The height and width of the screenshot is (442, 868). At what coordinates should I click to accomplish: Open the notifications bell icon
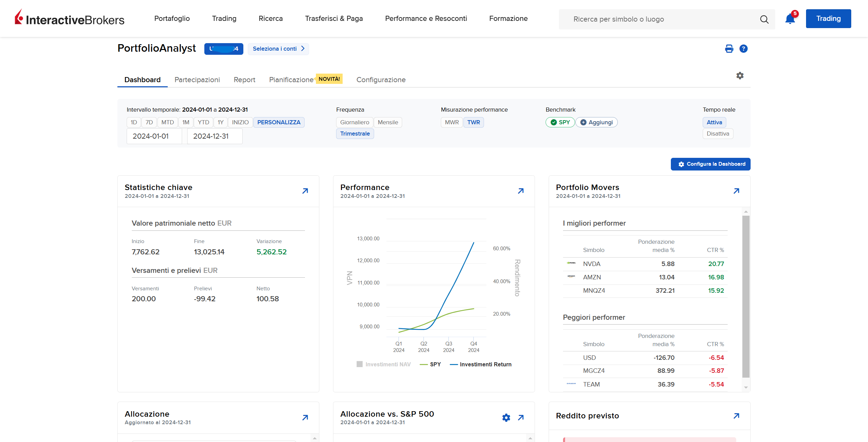point(790,19)
